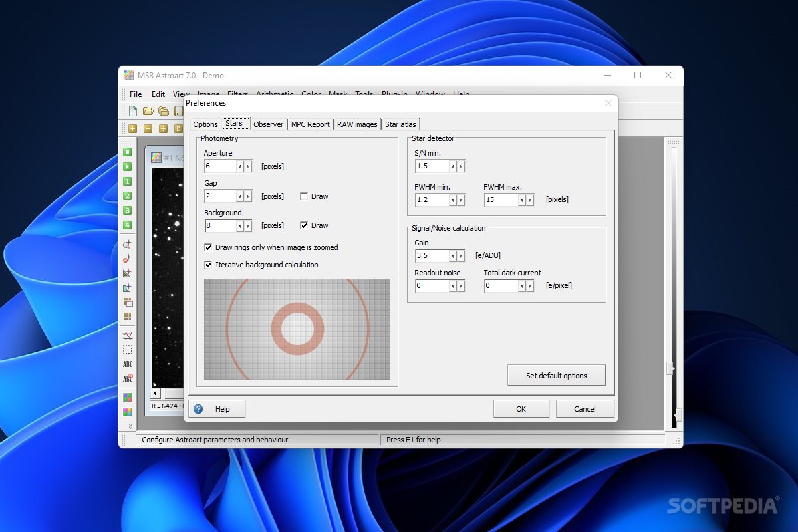Click the magenta-yellow color squares icon
798x532 pixels.
click(x=127, y=412)
